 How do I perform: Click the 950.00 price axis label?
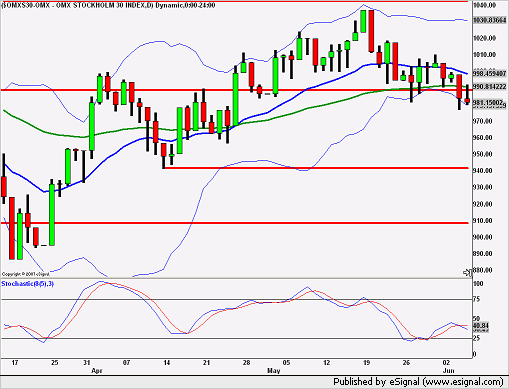(482, 154)
